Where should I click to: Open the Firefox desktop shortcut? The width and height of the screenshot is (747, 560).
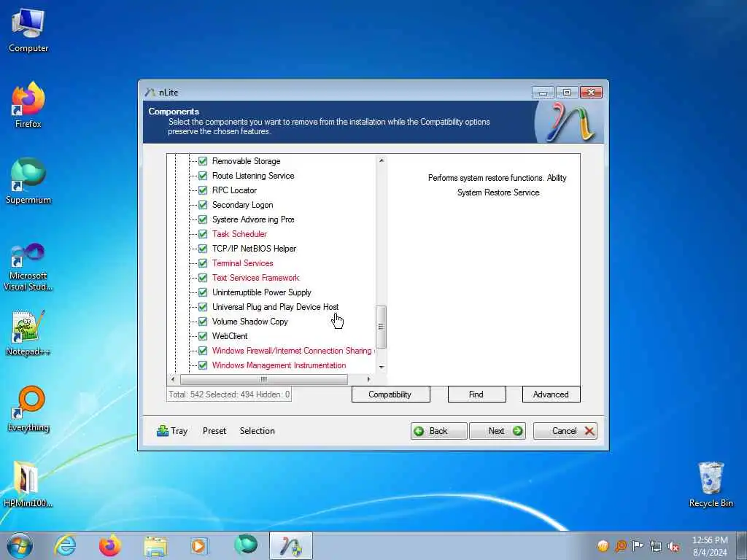[x=28, y=106]
